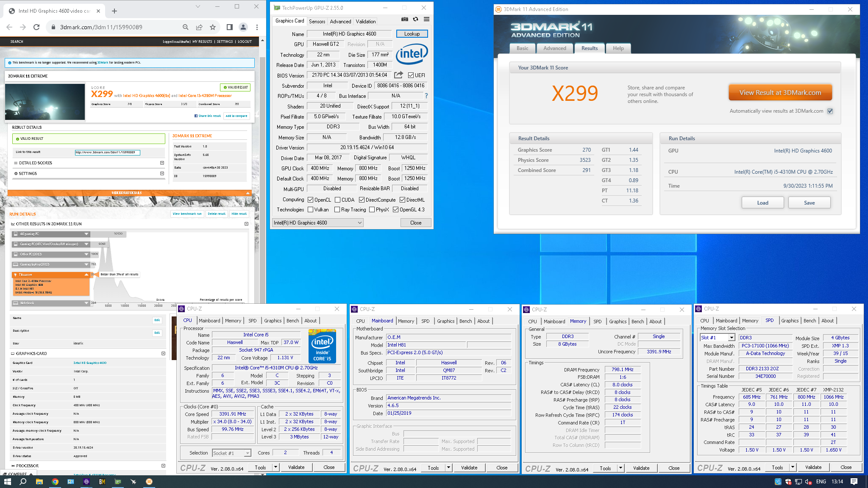
Task: Toggle the PhysX checkbox
Action: (x=372, y=210)
